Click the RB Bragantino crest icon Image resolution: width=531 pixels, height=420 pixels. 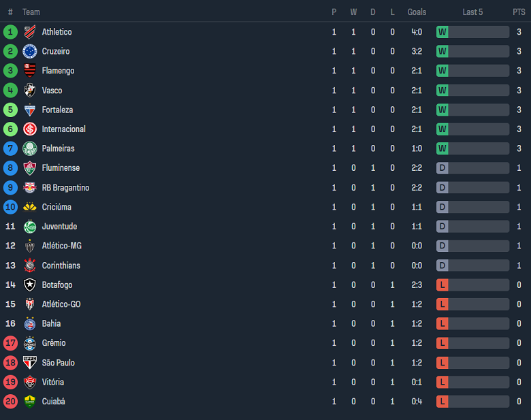tap(29, 188)
